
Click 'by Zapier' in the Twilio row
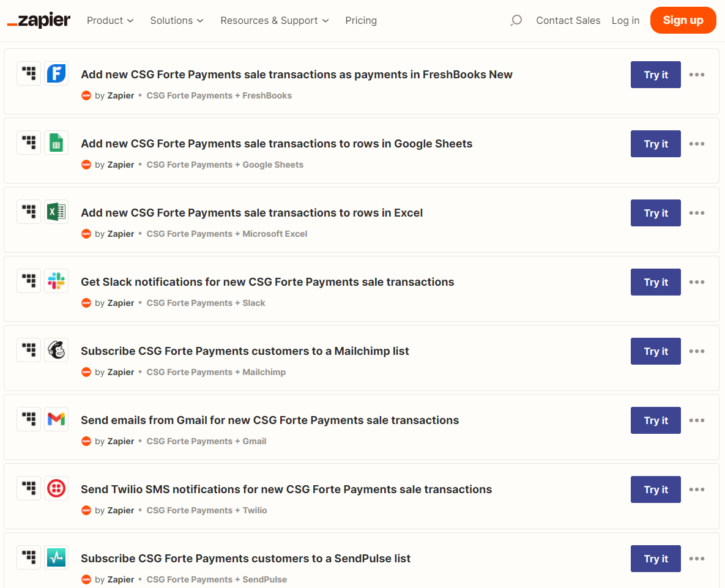[114, 510]
